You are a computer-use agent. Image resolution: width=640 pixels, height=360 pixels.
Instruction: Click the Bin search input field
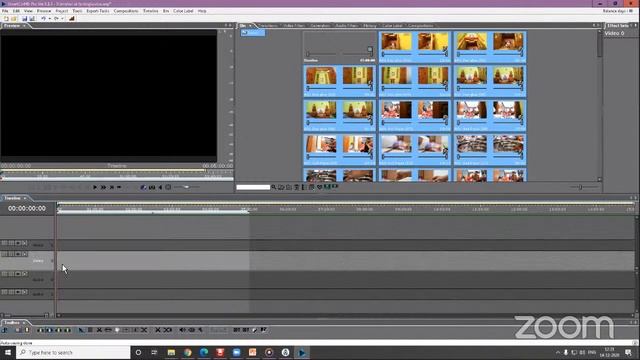click(x=253, y=187)
